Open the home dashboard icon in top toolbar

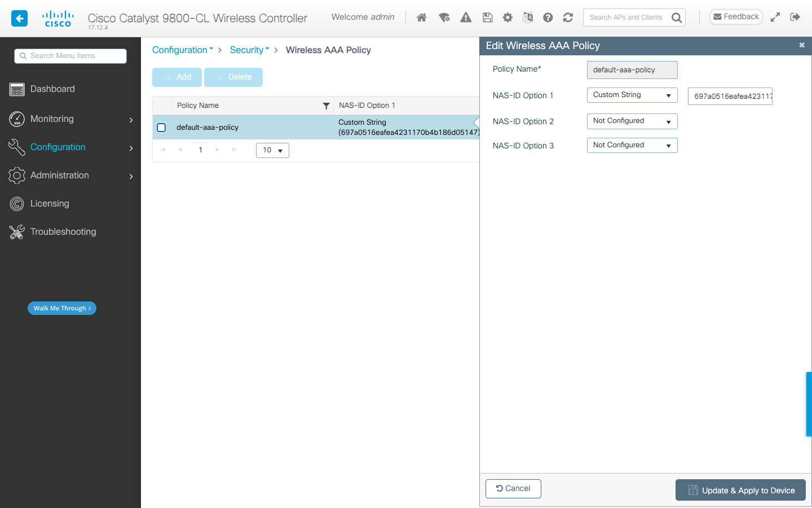point(421,17)
